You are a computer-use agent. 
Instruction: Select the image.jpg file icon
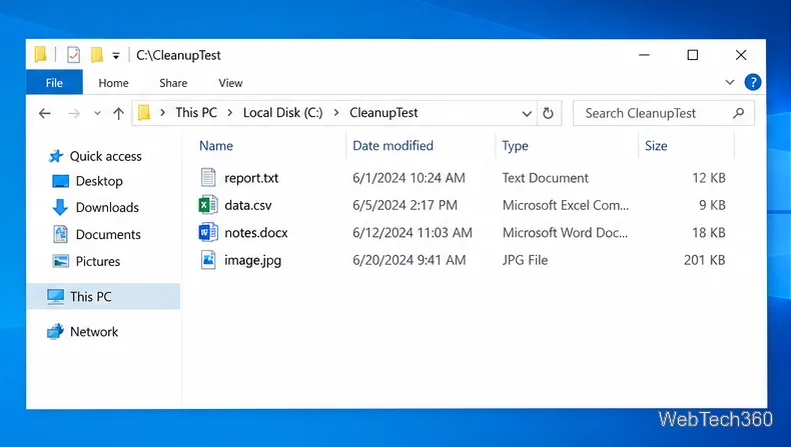pyautogui.click(x=208, y=260)
